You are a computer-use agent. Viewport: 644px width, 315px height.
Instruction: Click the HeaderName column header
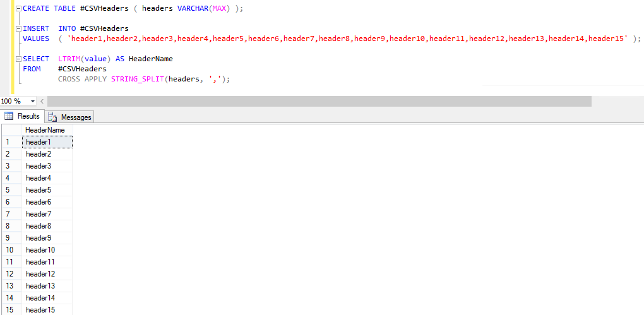tap(47, 130)
